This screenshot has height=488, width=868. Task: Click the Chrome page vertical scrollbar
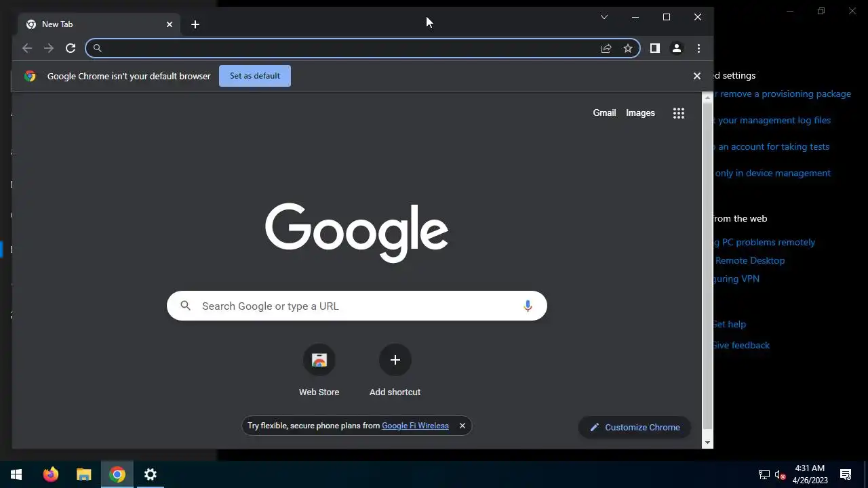click(x=708, y=266)
